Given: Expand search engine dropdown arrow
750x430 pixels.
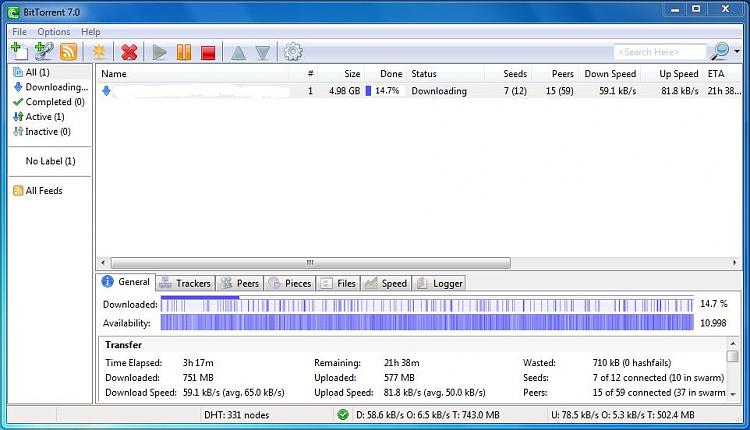Looking at the screenshot, I should (x=737, y=51).
